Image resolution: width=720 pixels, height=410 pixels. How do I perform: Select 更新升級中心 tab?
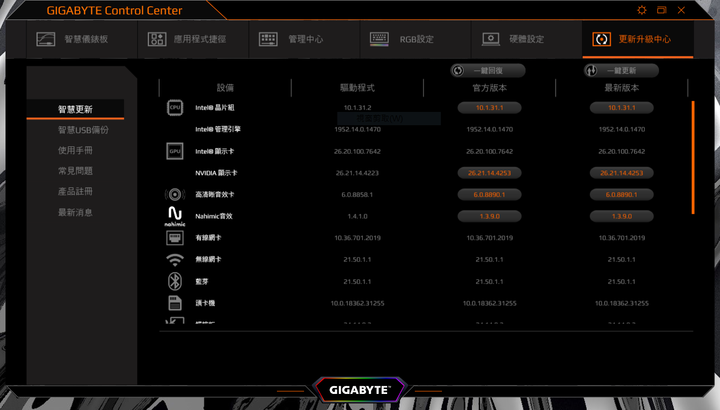pos(638,39)
